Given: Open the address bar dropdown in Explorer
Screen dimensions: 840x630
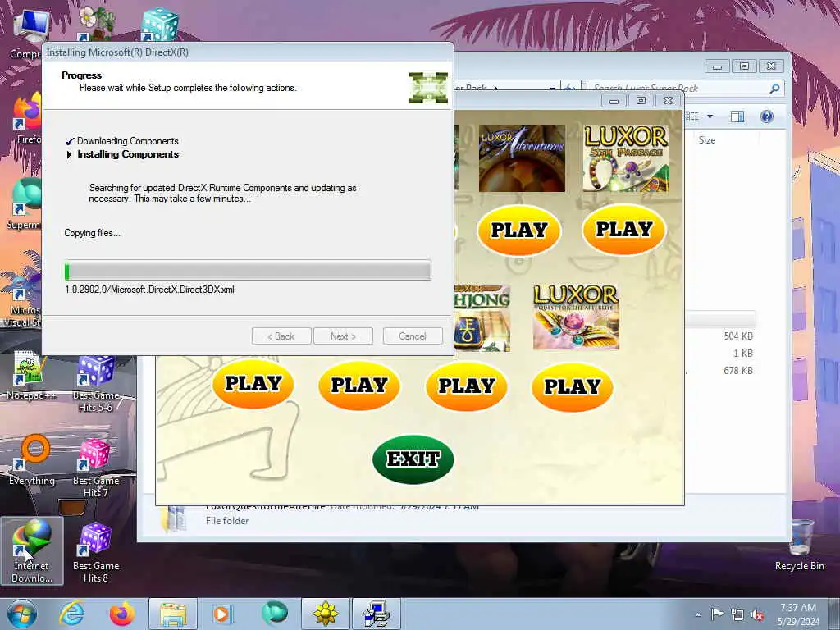Looking at the screenshot, I should (552, 89).
